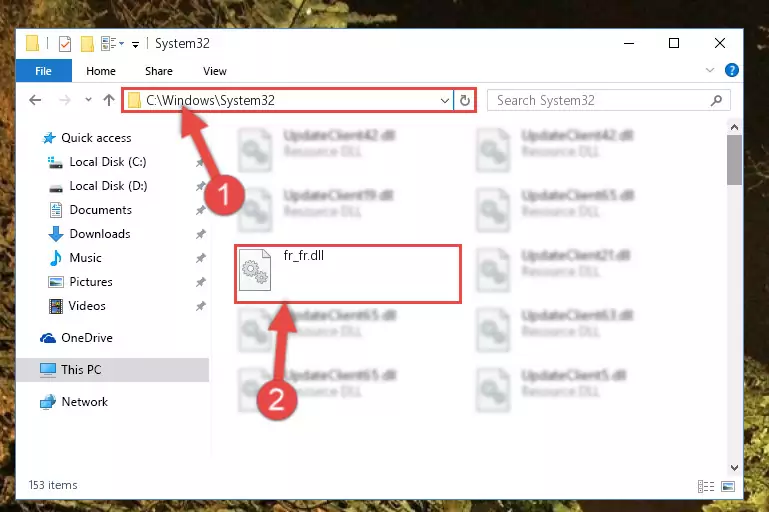Select the fr_fr.dll file
Screen dimensions: 769x512
[348, 274]
